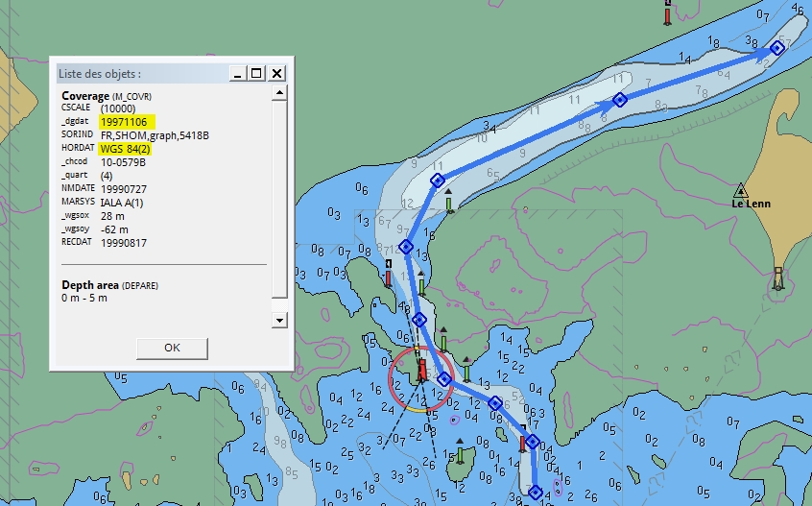Select the Le Lenn landmark triangle symbol

740,189
